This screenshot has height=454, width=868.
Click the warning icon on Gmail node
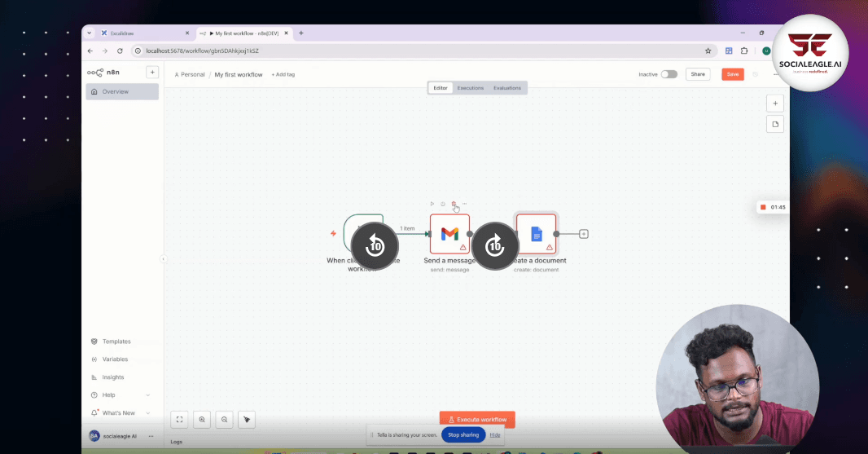click(462, 247)
